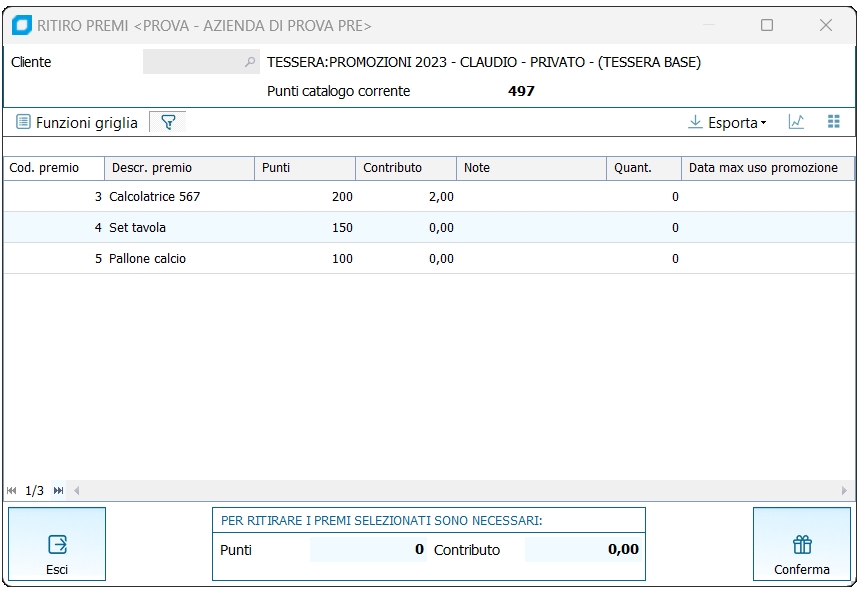The image size is (859, 589).
Task: Click the TESSERA:PROMOZIONI 2023 customer text
Action: tap(484, 62)
